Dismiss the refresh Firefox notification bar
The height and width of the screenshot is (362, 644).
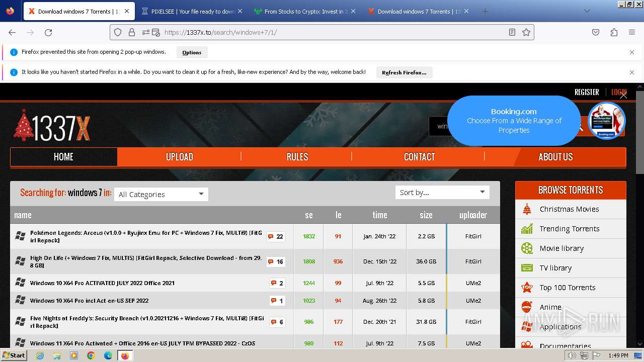[x=632, y=72]
